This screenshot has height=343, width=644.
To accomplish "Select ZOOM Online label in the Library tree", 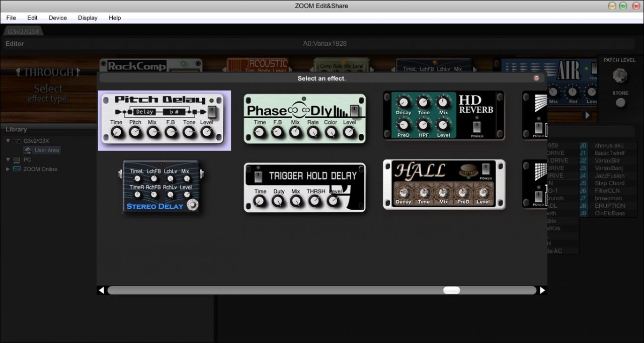I will click(40, 169).
